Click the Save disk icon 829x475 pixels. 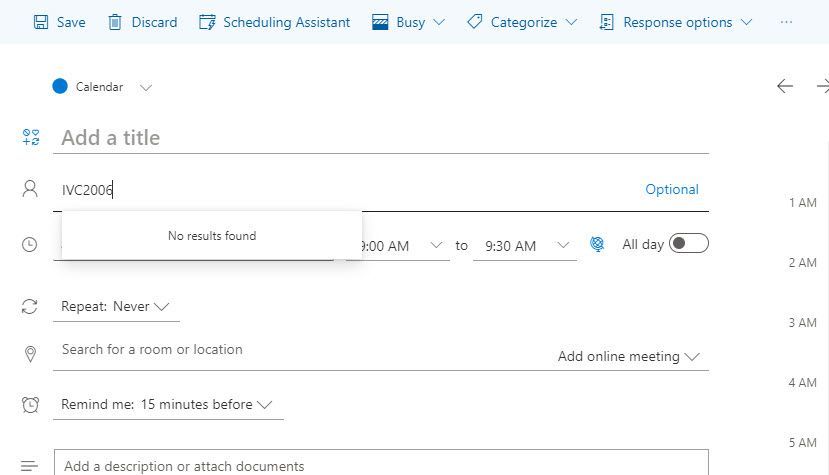pos(41,22)
